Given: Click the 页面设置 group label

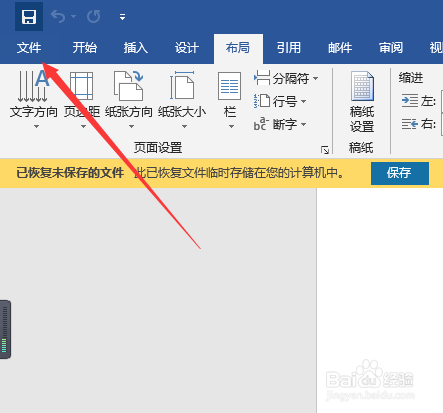Looking at the screenshot, I should pos(158,147).
